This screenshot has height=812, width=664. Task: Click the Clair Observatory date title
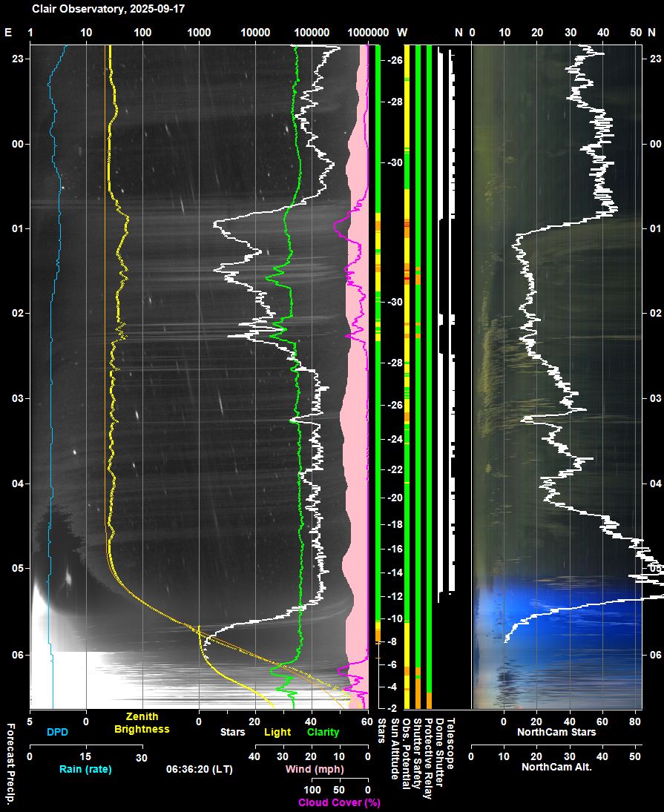click(x=108, y=9)
